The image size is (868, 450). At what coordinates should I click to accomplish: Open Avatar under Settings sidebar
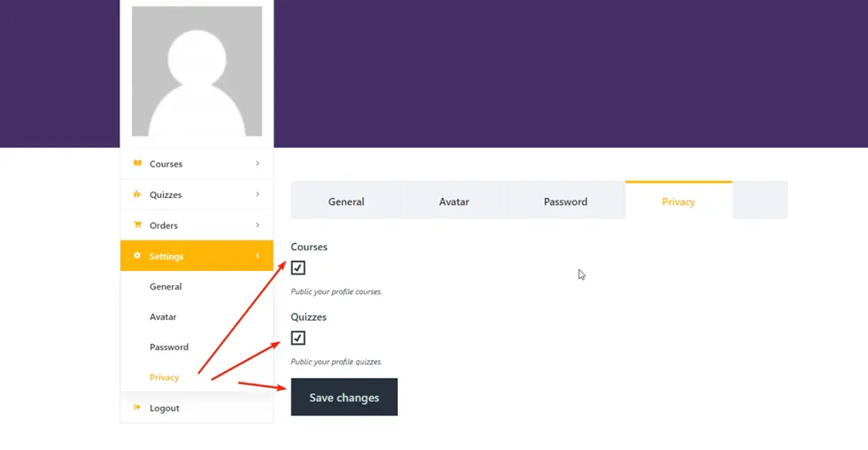[163, 317]
